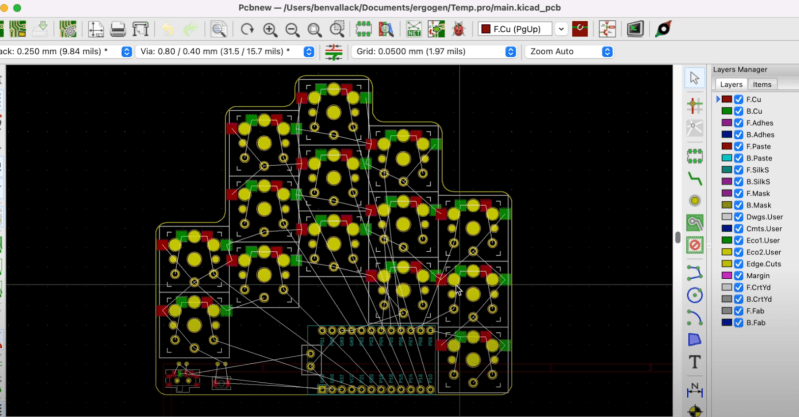The image size is (799, 417).
Task: Click the Refresh/redraw view icon
Action: tap(246, 29)
